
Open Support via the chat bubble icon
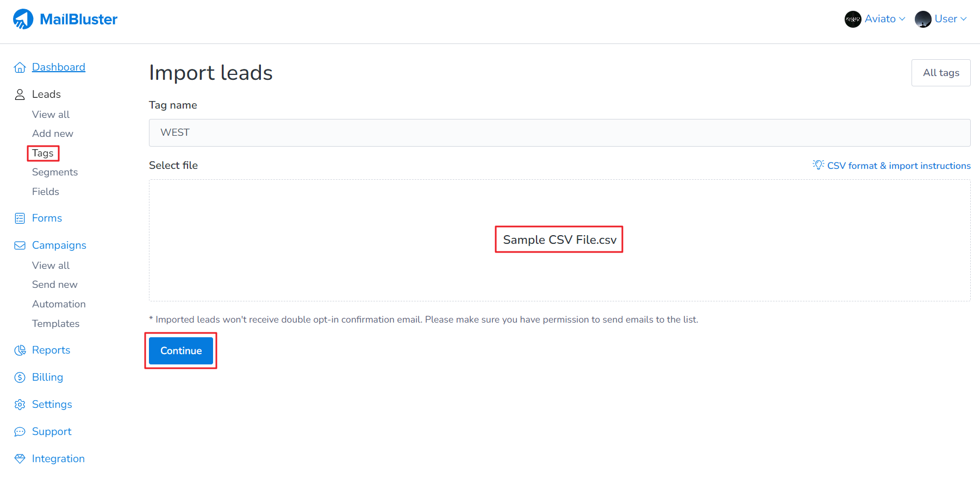tap(20, 431)
